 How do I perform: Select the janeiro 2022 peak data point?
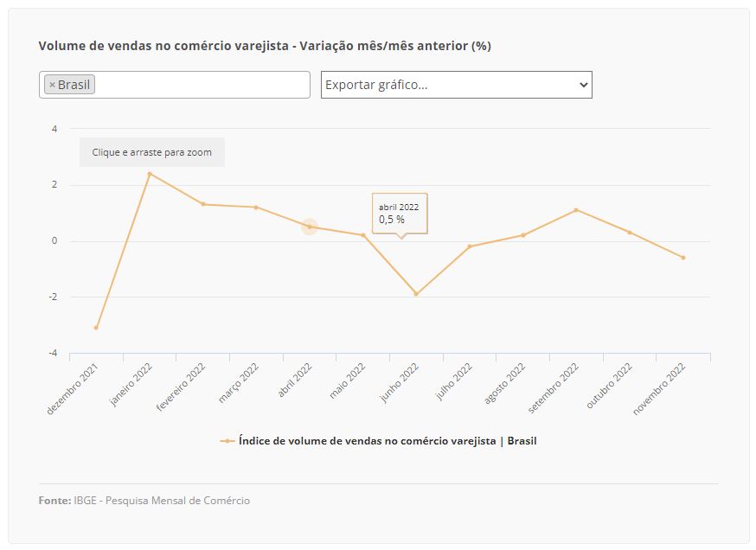(150, 174)
